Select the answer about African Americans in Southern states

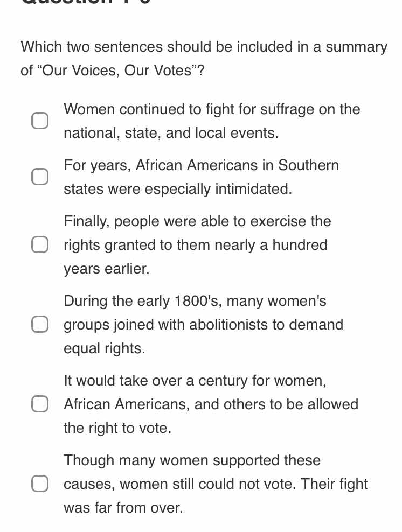click(40, 176)
